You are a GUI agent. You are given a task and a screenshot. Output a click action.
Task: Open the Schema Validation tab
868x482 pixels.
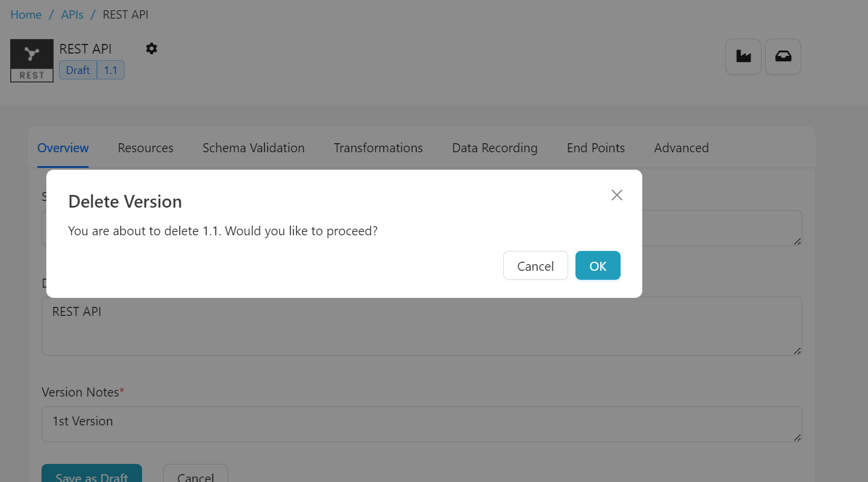point(253,148)
